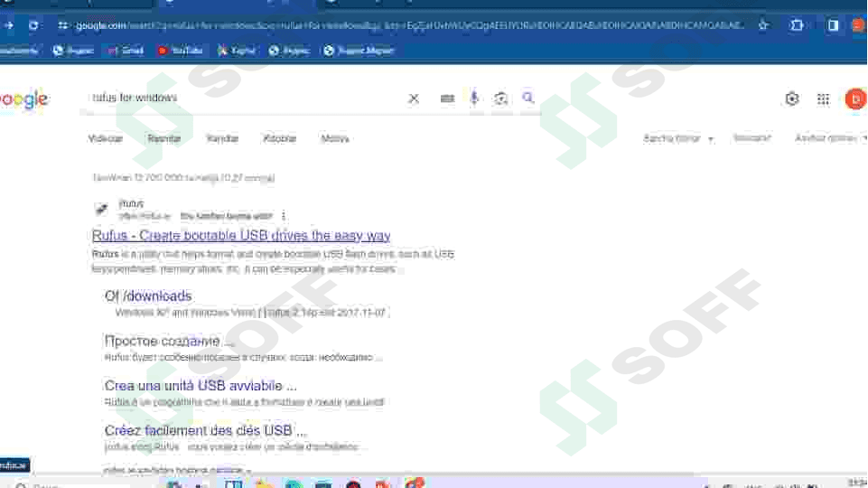Open Créez facilement des clés USB link
Image resolution: width=868 pixels, height=488 pixels.
(x=205, y=430)
